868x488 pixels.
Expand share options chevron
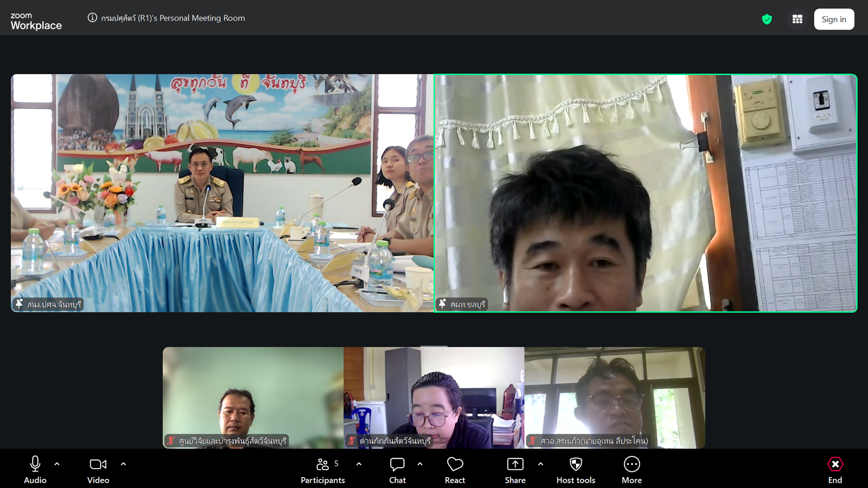[x=541, y=464]
